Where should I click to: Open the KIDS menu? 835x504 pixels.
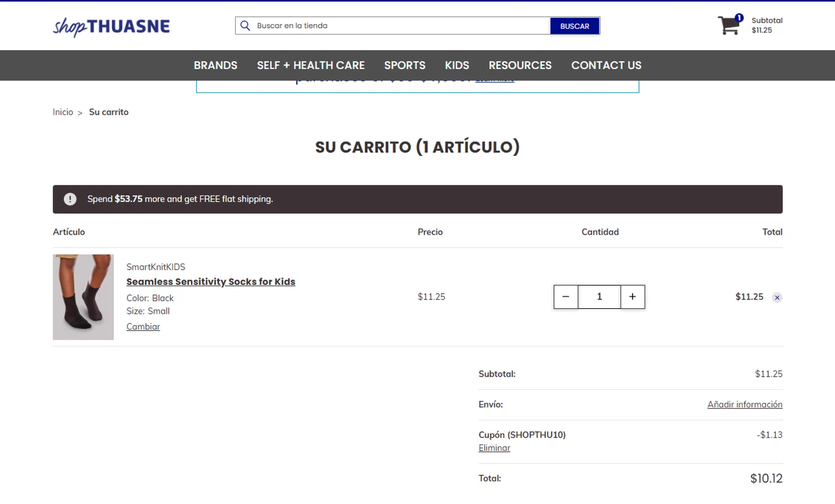point(457,65)
